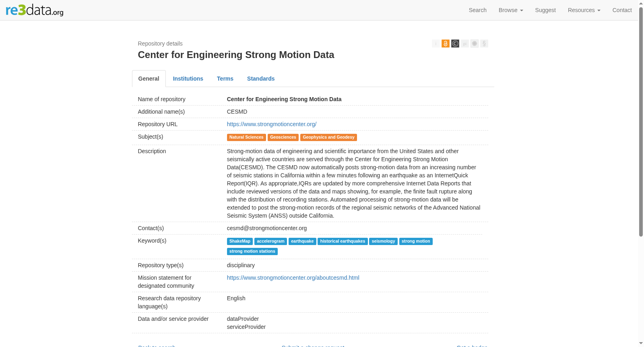This screenshot has width=644, height=347.
Task: Click the 'dataProvider' value
Action: (x=243, y=319)
